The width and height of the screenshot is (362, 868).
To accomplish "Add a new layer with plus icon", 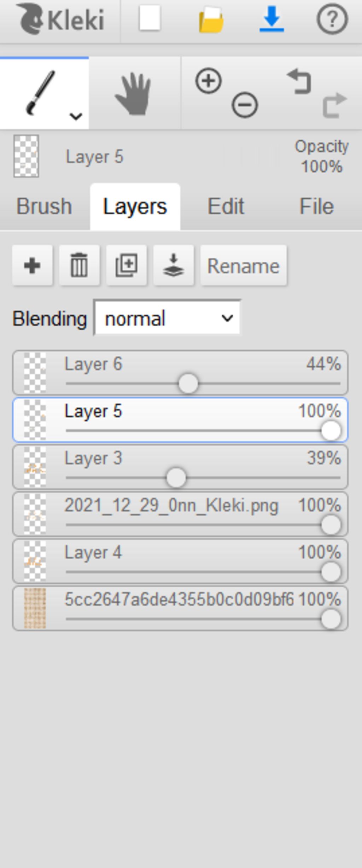I will tap(32, 265).
